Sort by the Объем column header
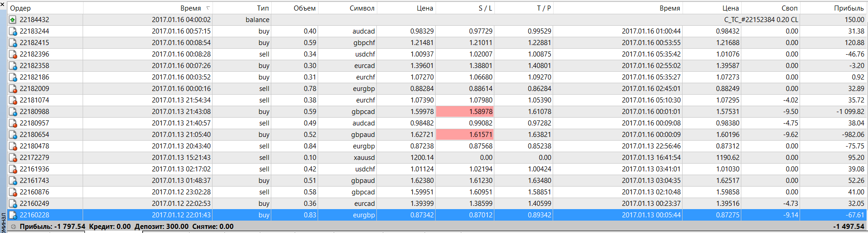Screen dimensions: 868x233 pos(295,8)
